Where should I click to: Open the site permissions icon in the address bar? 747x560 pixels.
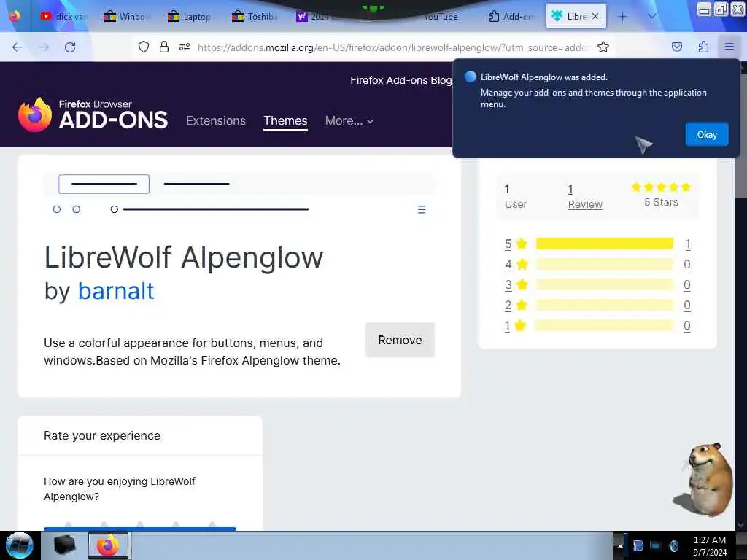tap(185, 47)
